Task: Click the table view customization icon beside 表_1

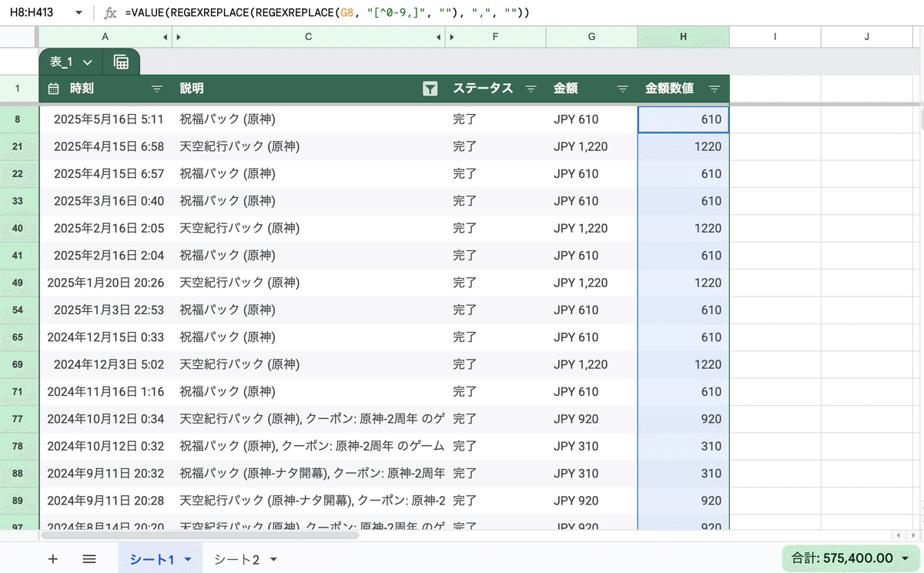Action: click(121, 62)
